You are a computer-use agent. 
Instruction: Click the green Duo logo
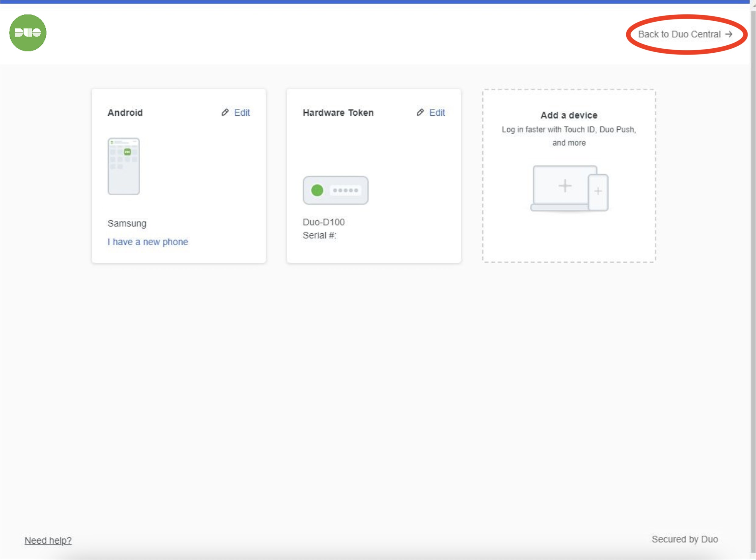click(28, 33)
